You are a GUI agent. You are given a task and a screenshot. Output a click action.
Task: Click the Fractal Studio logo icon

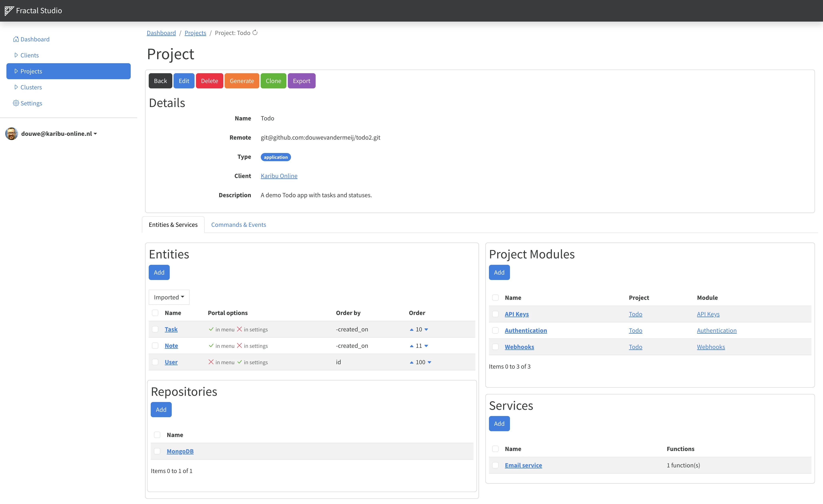click(9, 10)
